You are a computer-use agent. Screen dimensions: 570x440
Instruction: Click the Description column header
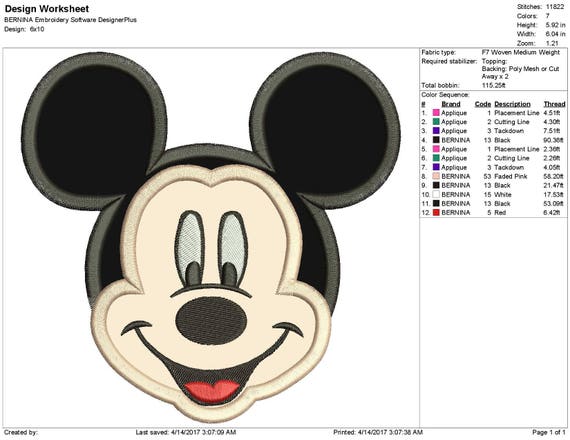[x=512, y=104]
